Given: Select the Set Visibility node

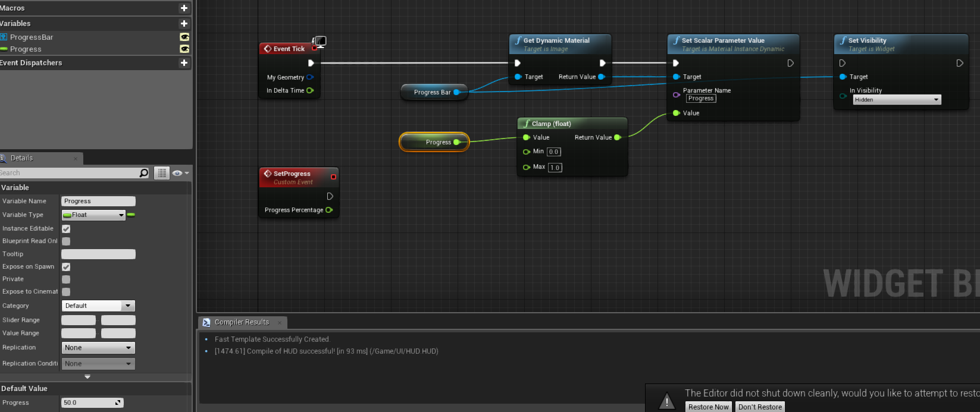Looking at the screenshot, I should coord(901,44).
